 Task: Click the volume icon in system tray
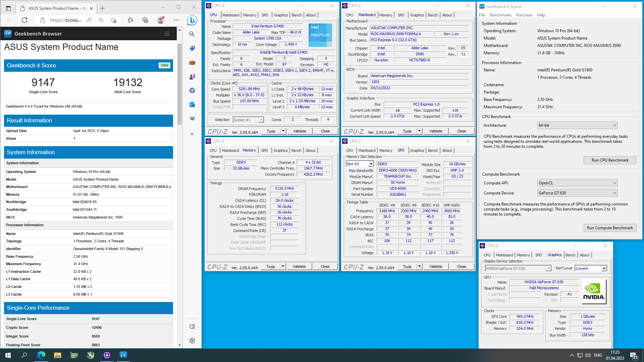588,355
